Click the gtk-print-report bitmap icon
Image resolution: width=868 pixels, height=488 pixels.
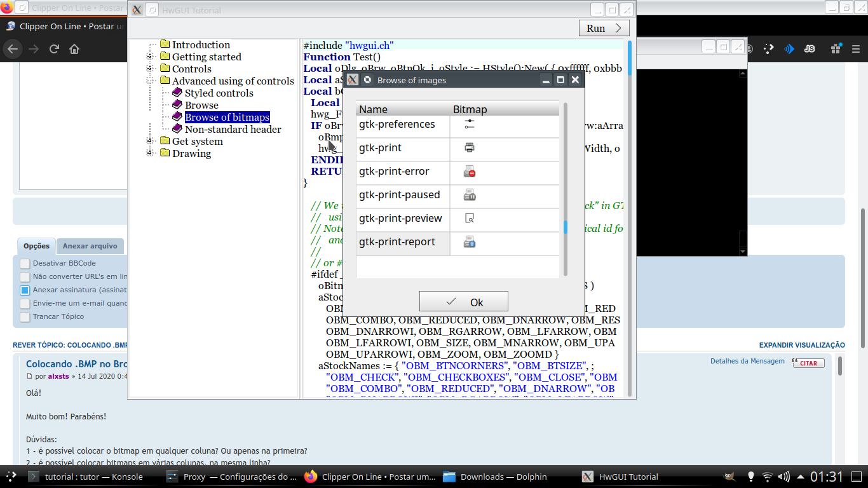(x=470, y=242)
